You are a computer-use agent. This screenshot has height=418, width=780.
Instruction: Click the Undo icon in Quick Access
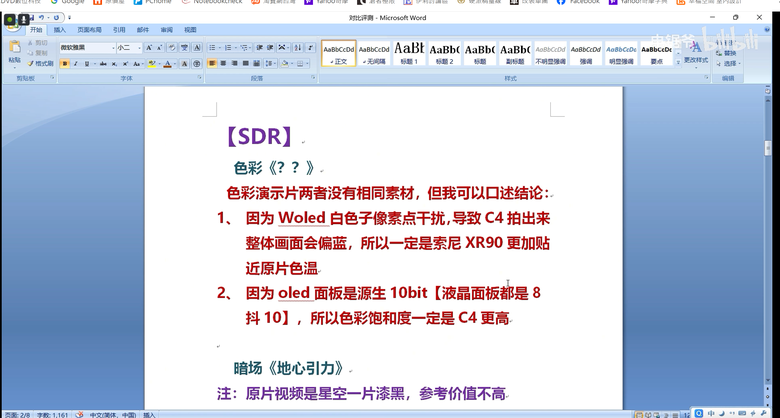pos(41,18)
